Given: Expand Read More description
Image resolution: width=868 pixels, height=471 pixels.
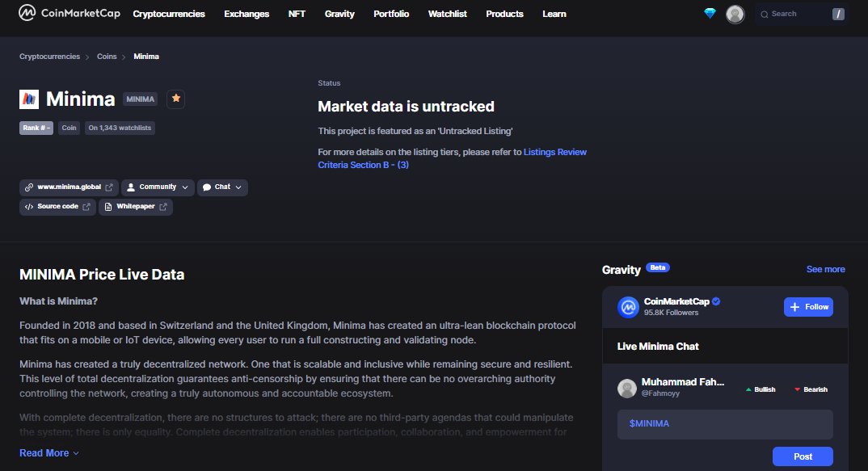Looking at the screenshot, I should tap(49, 453).
